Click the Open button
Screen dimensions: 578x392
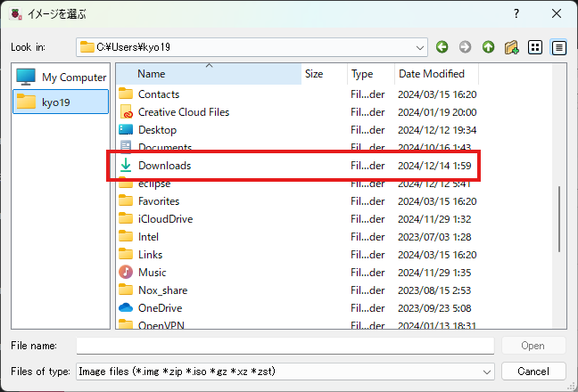(x=533, y=346)
